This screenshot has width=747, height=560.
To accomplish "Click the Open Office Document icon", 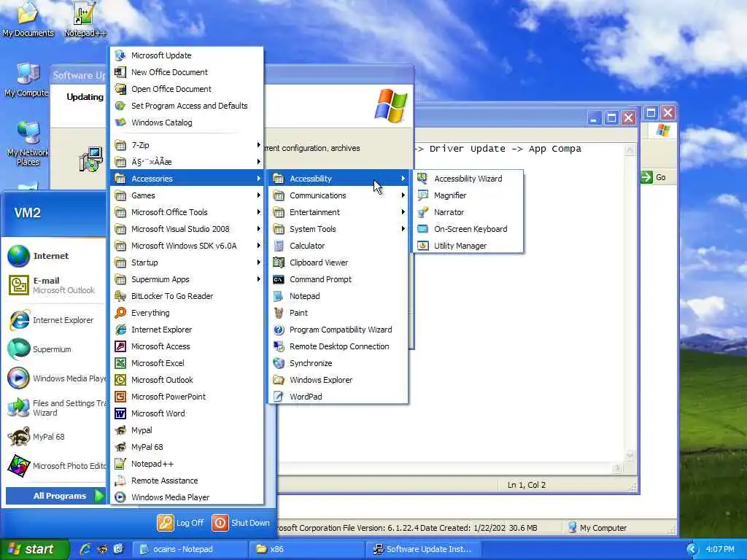I will (x=120, y=88).
